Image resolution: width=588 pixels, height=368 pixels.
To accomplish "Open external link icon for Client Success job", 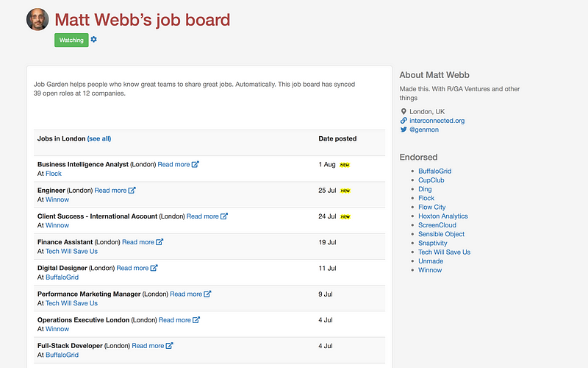I will 224,216.
